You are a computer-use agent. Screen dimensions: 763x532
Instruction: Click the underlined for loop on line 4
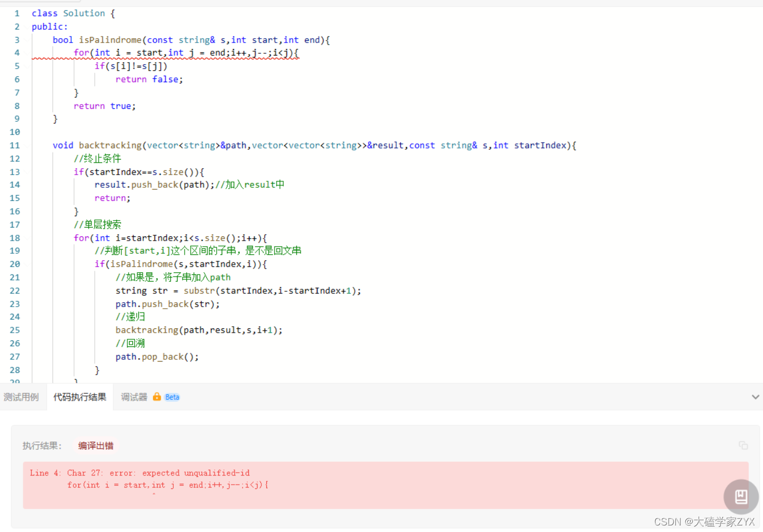186,53
